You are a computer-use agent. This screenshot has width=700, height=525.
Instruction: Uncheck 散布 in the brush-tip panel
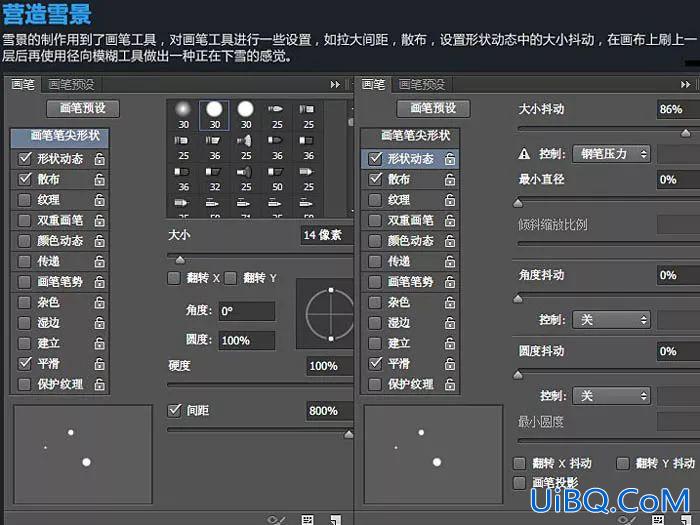click(x=25, y=179)
